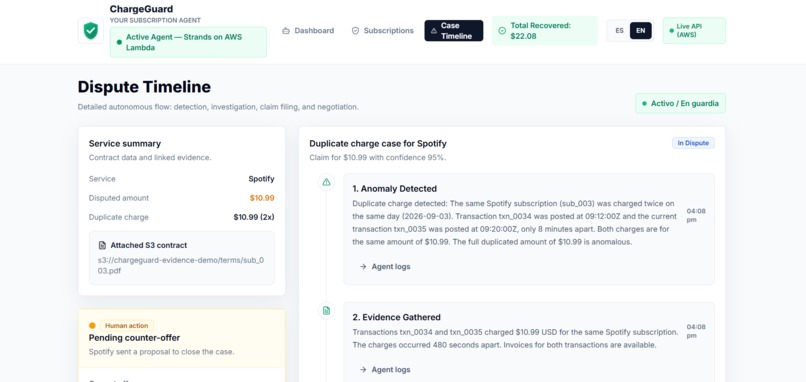Click the Case Timeline warning icon
This screenshot has height=382, width=806.
(x=434, y=31)
